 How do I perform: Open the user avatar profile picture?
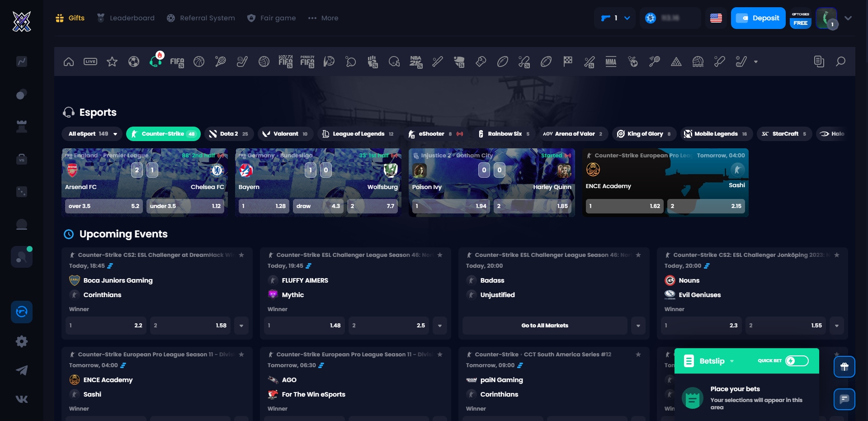826,18
